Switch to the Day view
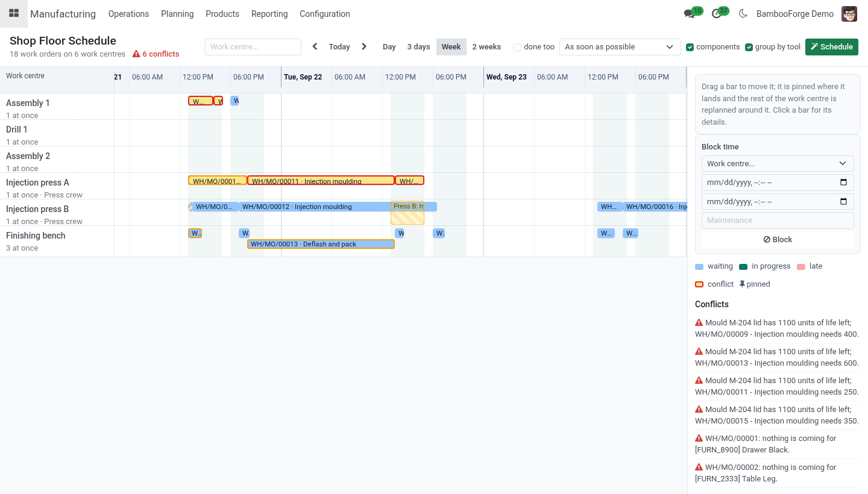 [x=389, y=46]
